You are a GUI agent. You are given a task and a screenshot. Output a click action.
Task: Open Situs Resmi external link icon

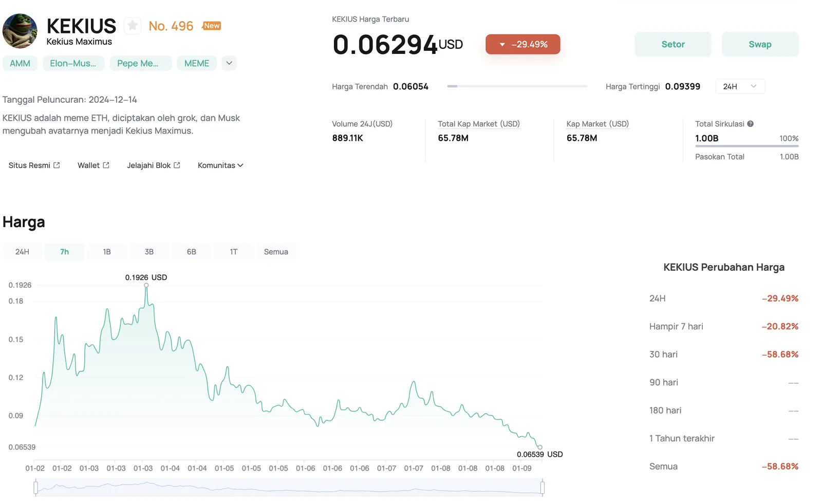[x=57, y=165]
